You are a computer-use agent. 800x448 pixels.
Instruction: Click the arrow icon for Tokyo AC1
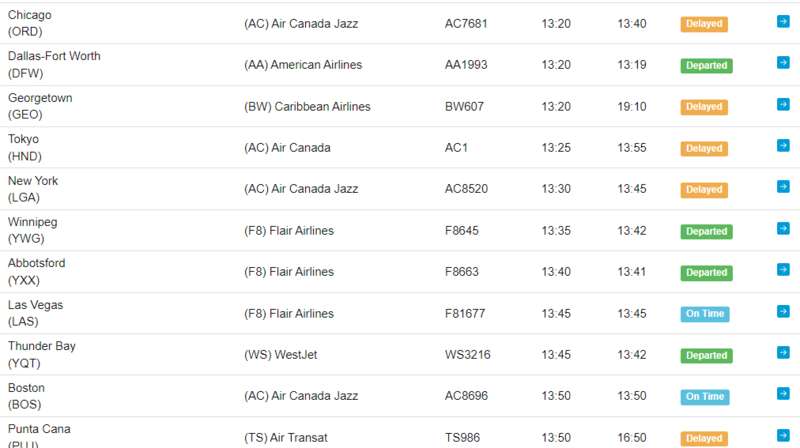click(783, 146)
